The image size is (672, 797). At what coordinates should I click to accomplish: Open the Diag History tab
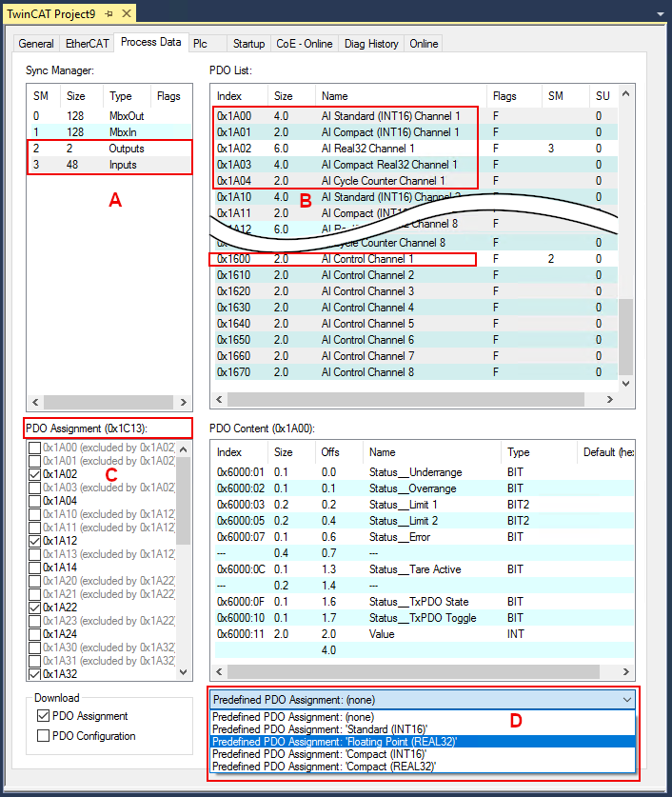point(371,44)
